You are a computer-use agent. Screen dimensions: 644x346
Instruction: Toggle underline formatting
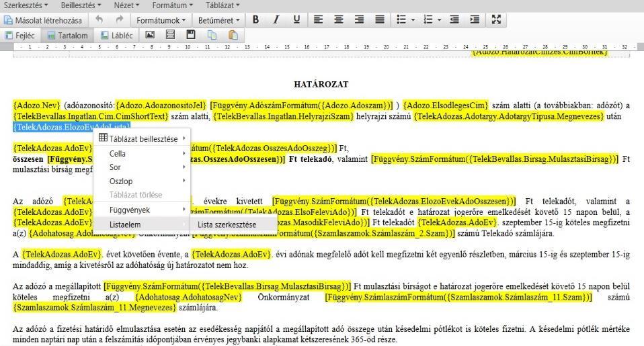point(296,19)
